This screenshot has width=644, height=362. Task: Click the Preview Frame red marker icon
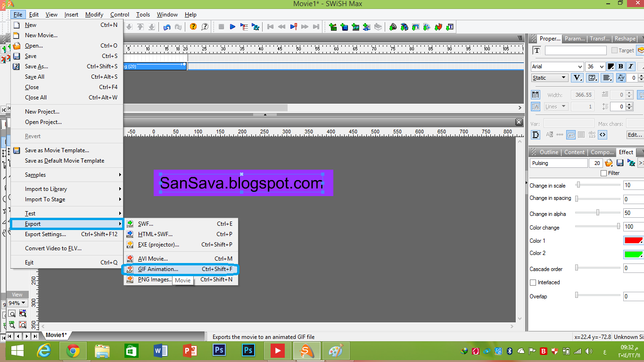click(x=293, y=27)
